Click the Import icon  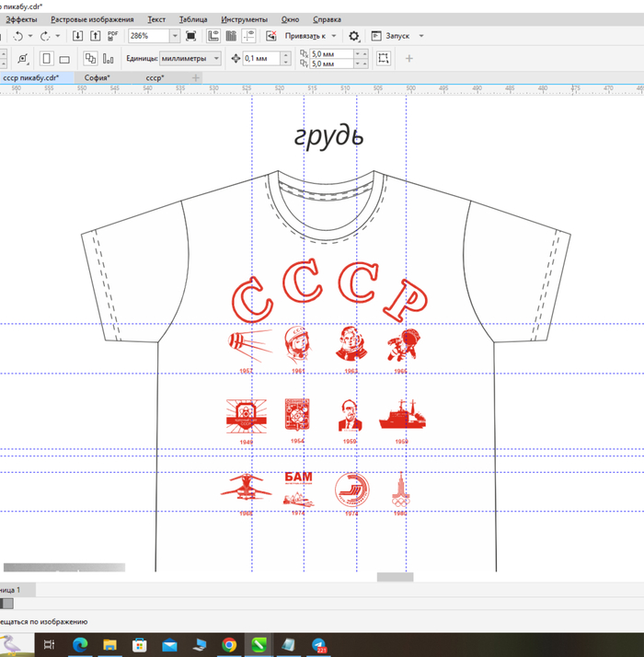(77, 36)
